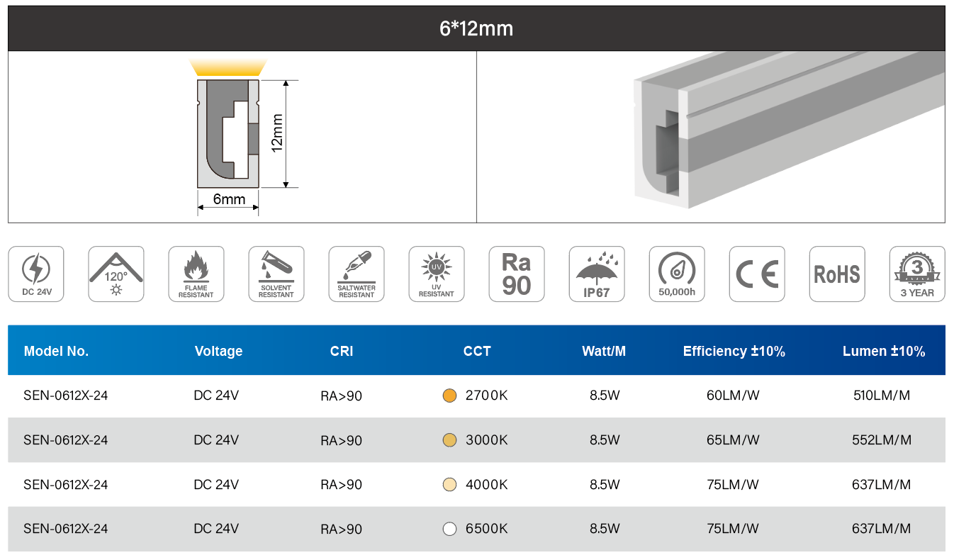Select the 6500K white color swatch
This screenshot has width=954, height=560.
(449, 529)
